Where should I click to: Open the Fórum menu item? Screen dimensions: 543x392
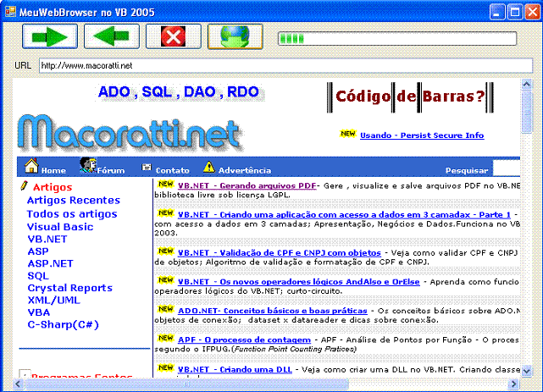click(110, 170)
